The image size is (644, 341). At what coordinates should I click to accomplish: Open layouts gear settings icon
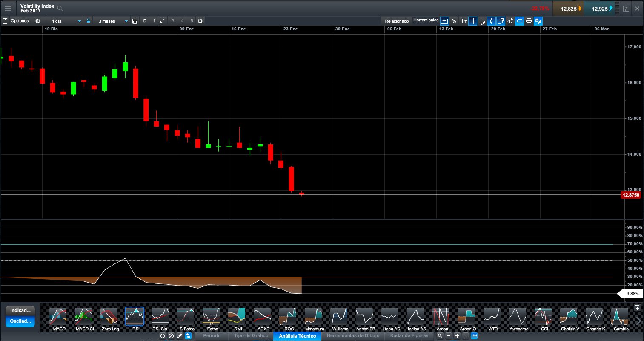point(200,21)
